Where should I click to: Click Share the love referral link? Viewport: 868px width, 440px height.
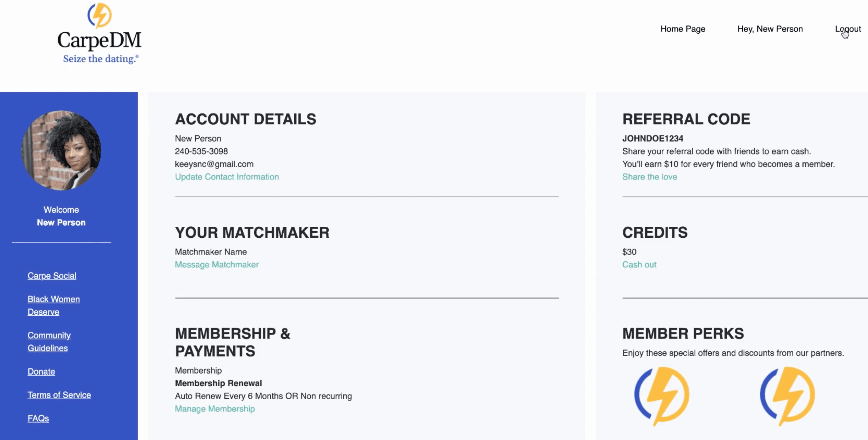[x=649, y=176]
